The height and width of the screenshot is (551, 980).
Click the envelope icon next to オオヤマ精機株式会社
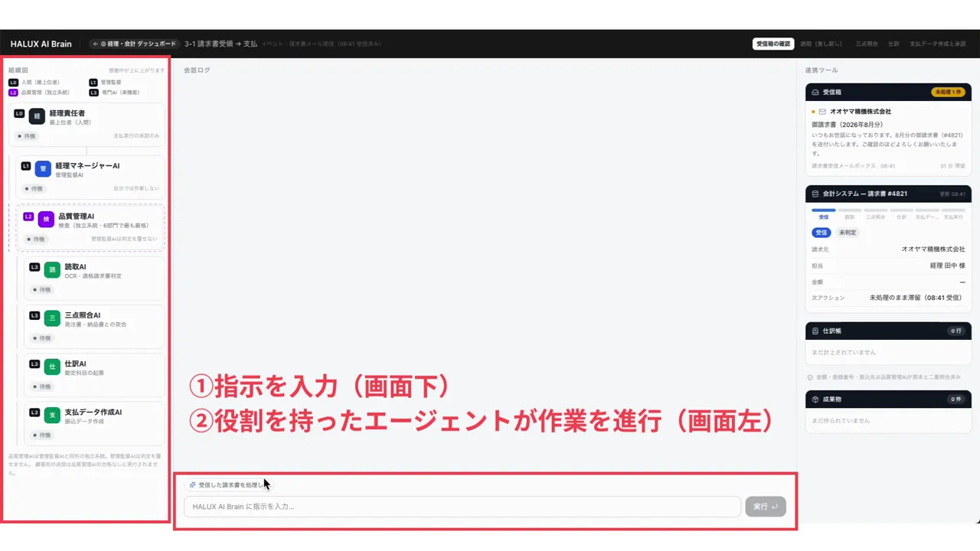click(822, 112)
